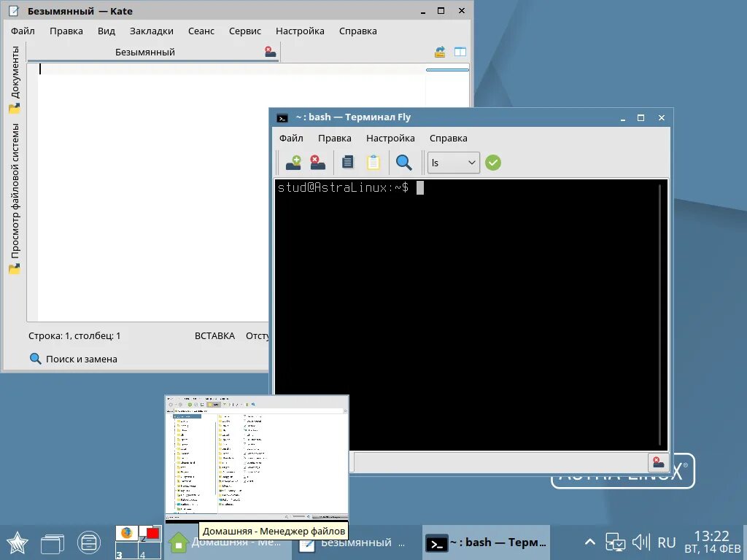The width and height of the screenshot is (747, 560).
Task: Open the Файл menu in Terminal Fly
Action: click(291, 138)
